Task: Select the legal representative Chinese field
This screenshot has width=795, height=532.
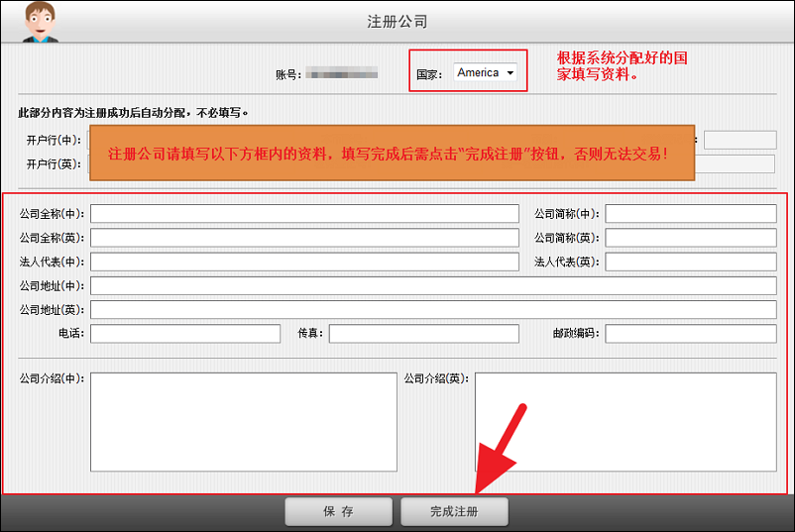Action: click(304, 262)
